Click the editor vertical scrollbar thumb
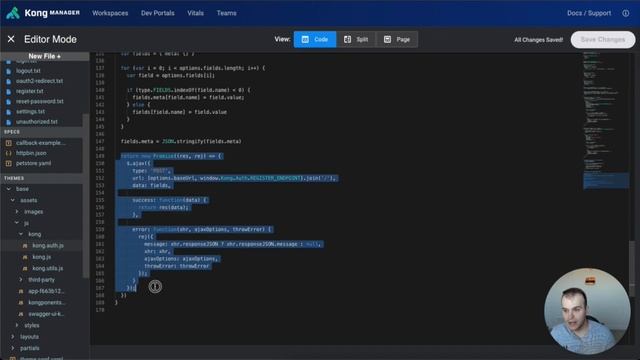Viewport: 640px width, 360px height. [632, 269]
